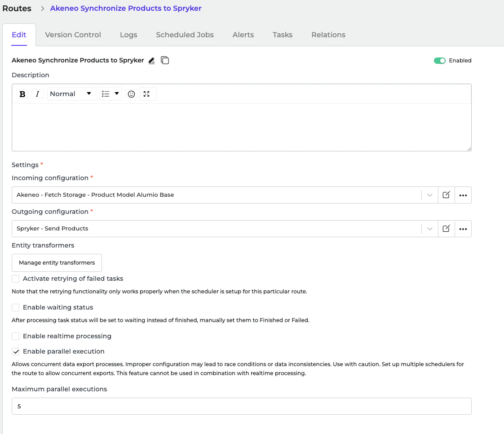This screenshot has width=504, height=434.
Task: Uncheck Enable parallel execution
Action: tap(15, 351)
